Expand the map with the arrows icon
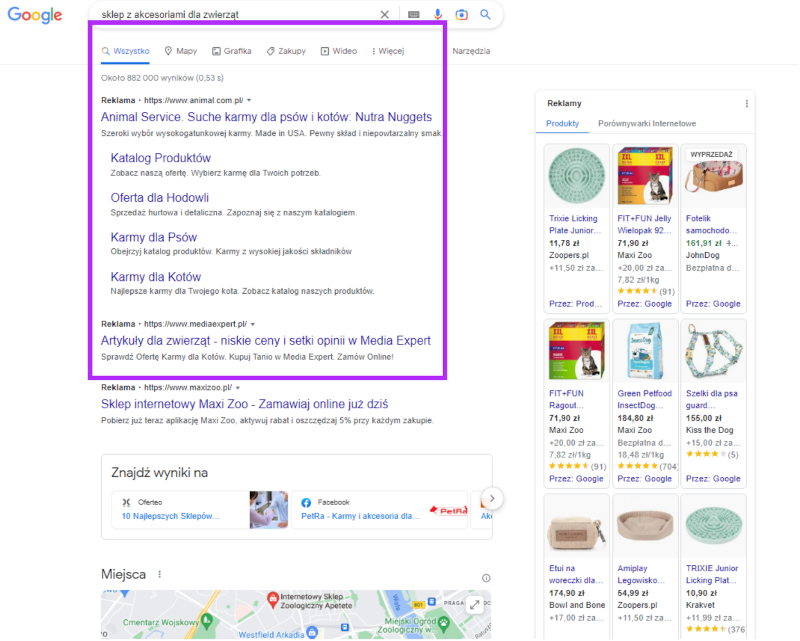The image size is (800, 641). 474,605
